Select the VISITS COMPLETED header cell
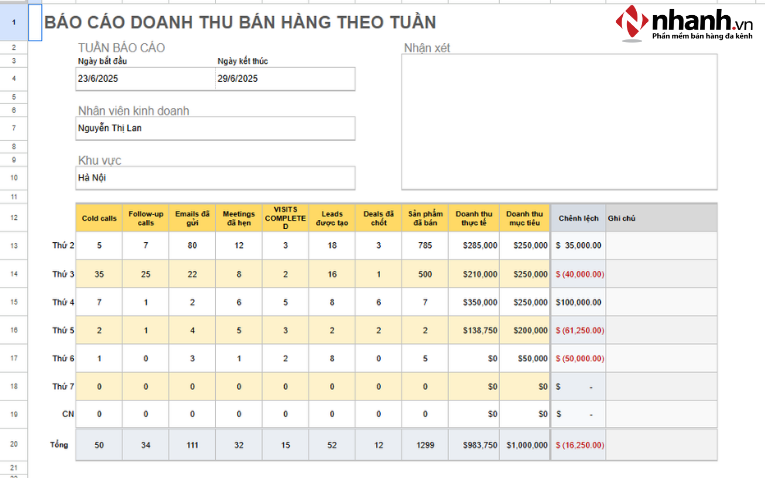The height and width of the screenshot is (478, 765). pos(285,218)
